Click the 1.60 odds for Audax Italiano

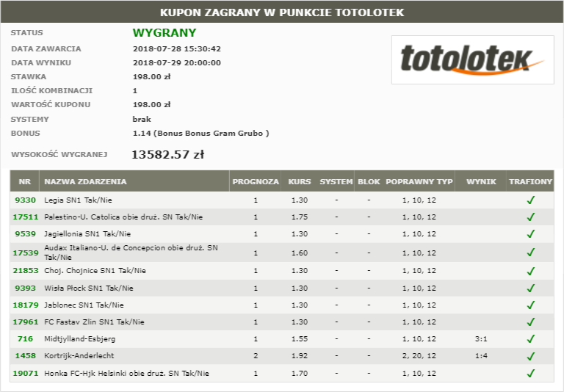coord(300,253)
